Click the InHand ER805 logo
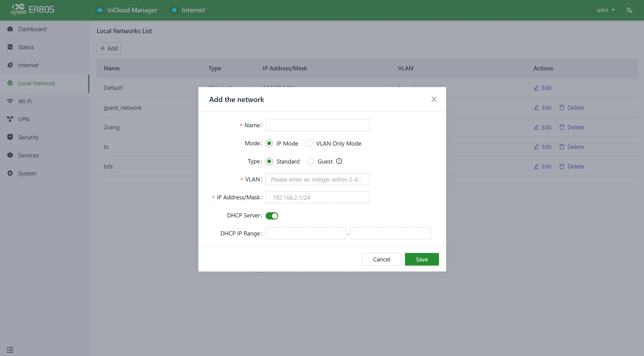Viewport: 644px width, 356px height. click(33, 10)
